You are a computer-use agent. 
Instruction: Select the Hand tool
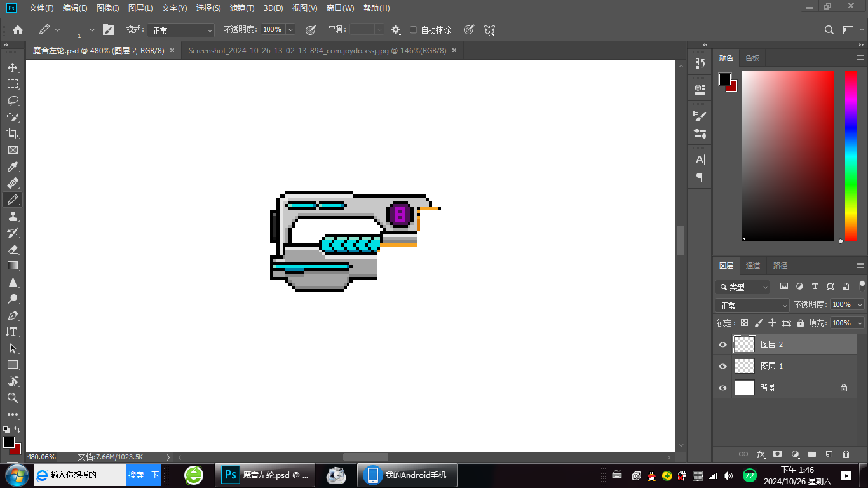coord(12,381)
